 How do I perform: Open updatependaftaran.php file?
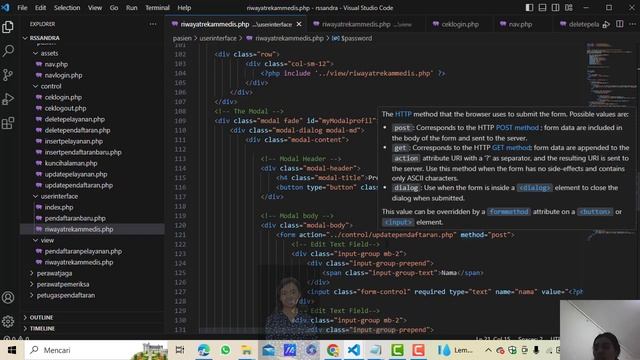pyautogui.click(x=79, y=185)
